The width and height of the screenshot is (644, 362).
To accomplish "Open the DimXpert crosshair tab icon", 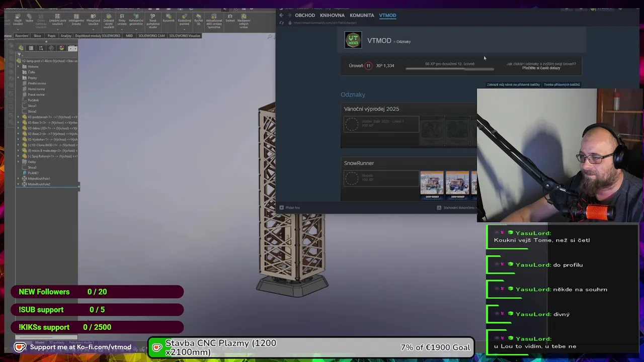I will point(51,48).
